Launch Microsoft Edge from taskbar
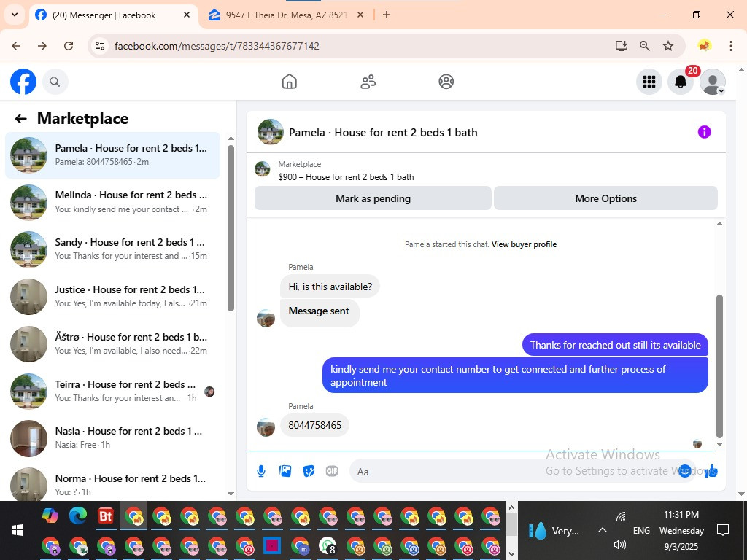The image size is (747, 560). 78,516
